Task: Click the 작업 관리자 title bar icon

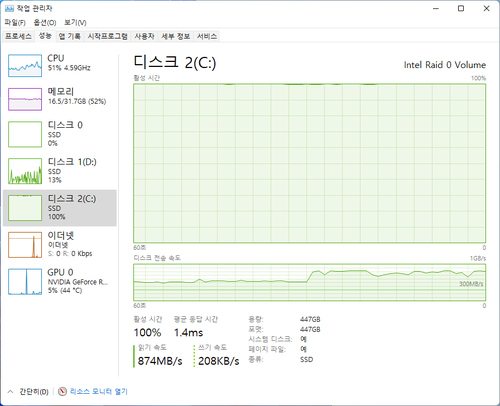Action: click(x=9, y=8)
